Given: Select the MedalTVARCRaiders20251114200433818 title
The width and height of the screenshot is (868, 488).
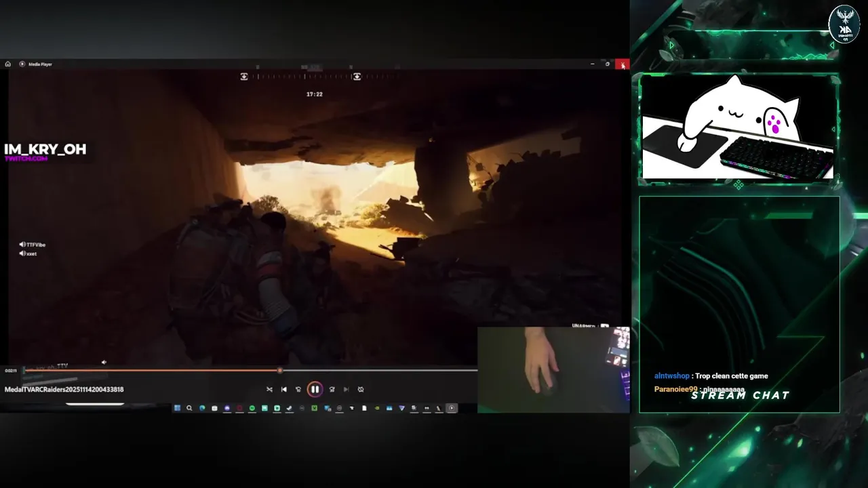Looking at the screenshot, I should (x=64, y=389).
